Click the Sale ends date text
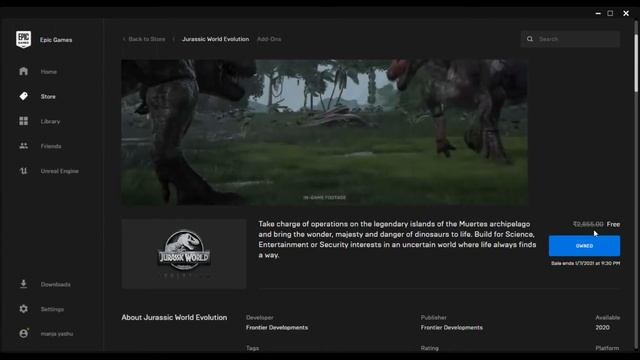This screenshot has width=640, height=360. click(x=585, y=264)
